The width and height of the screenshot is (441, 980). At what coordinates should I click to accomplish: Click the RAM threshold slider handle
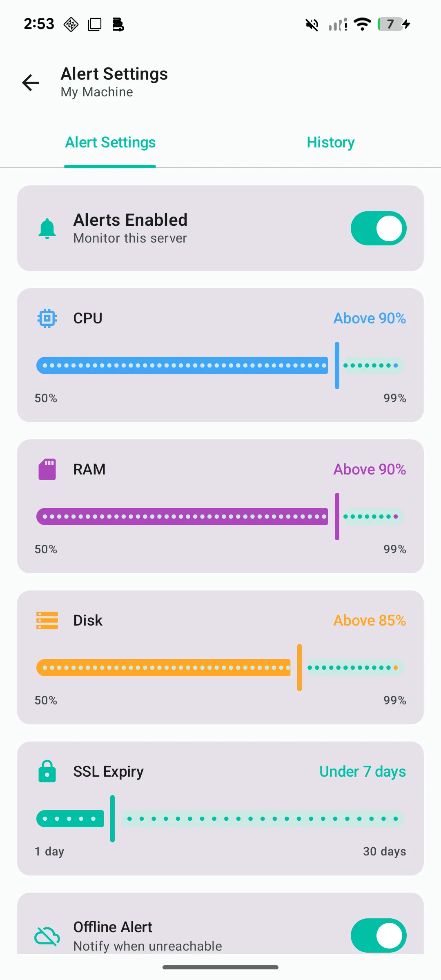pyautogui.click(x=336, y=516)
